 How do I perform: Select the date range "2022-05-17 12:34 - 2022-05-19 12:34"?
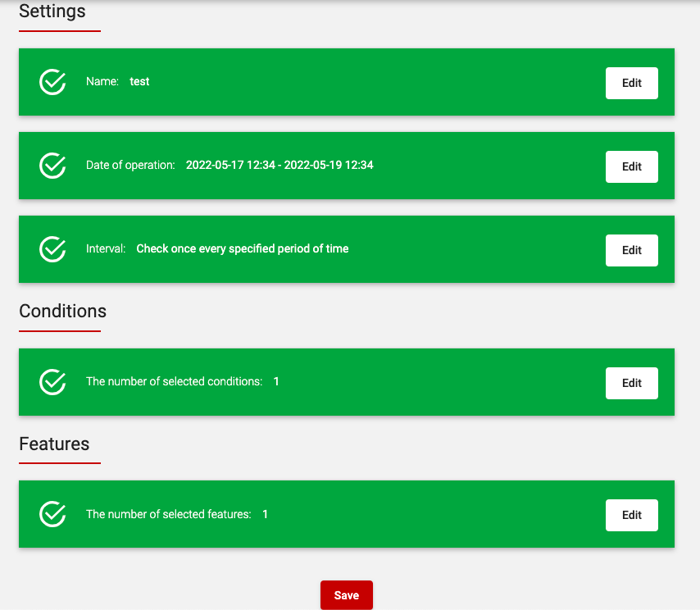coord(280,166)
